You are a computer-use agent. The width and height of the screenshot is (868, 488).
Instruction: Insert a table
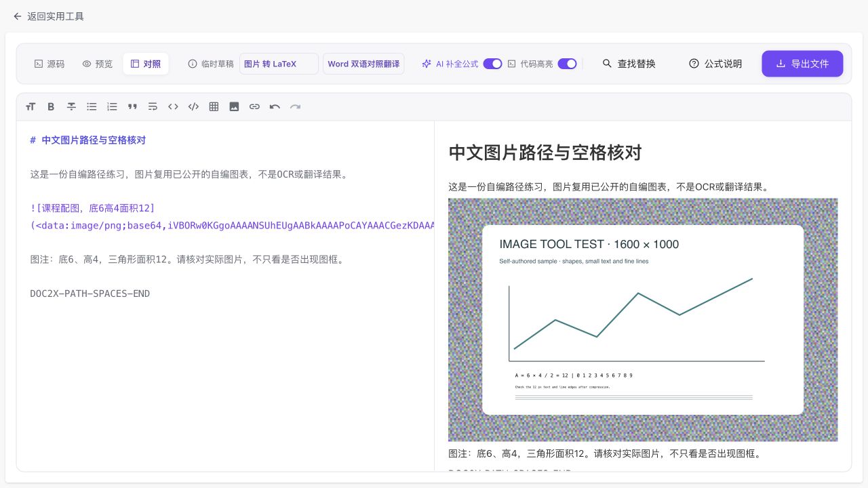click(x=214, y=106)
